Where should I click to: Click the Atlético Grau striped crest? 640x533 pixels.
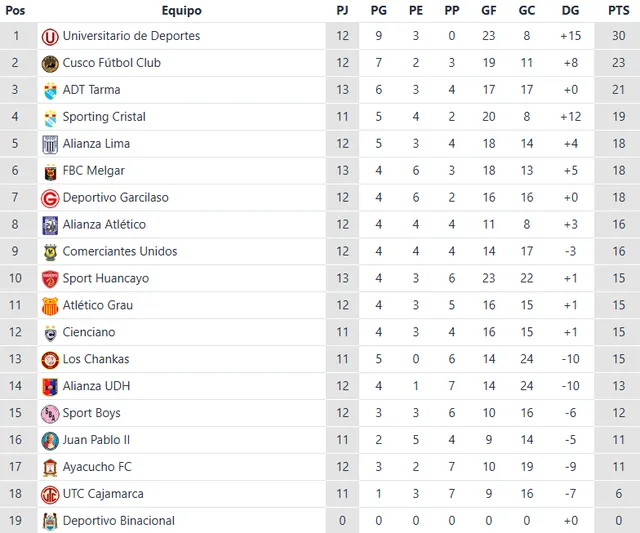point(50,306)
